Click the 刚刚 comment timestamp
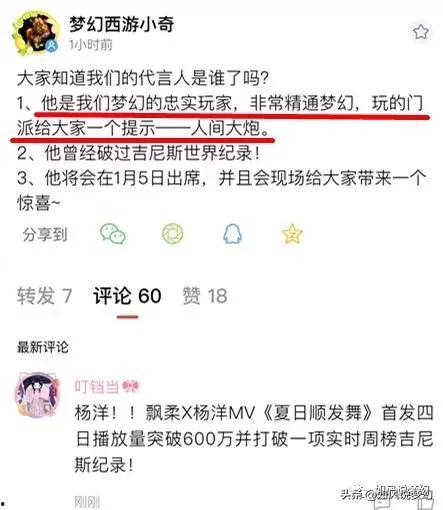 [x=87, y=501]
